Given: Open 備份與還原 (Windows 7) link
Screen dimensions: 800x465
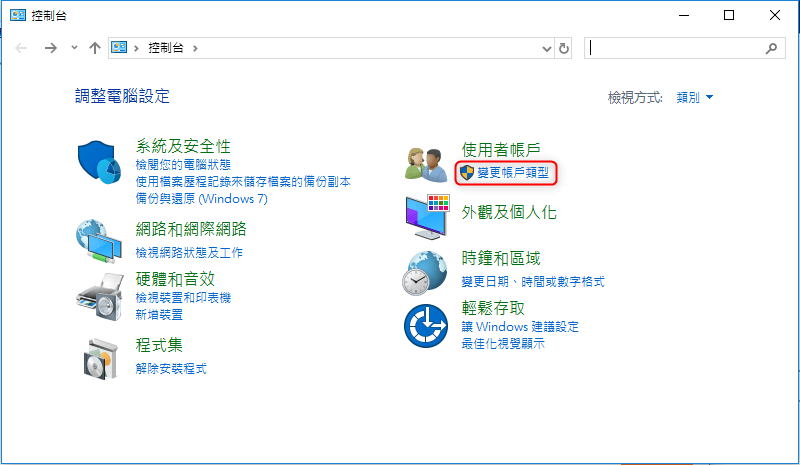Looking at the screenshot, I should point(201,198).
